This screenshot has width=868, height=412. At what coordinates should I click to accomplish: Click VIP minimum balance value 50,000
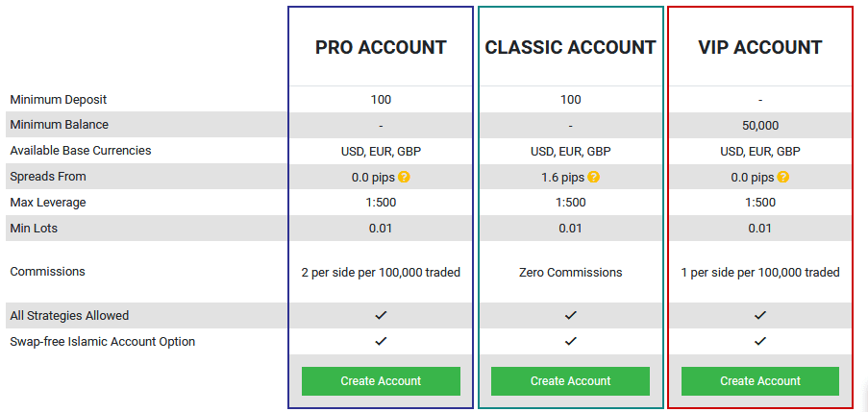coord(760,126)
